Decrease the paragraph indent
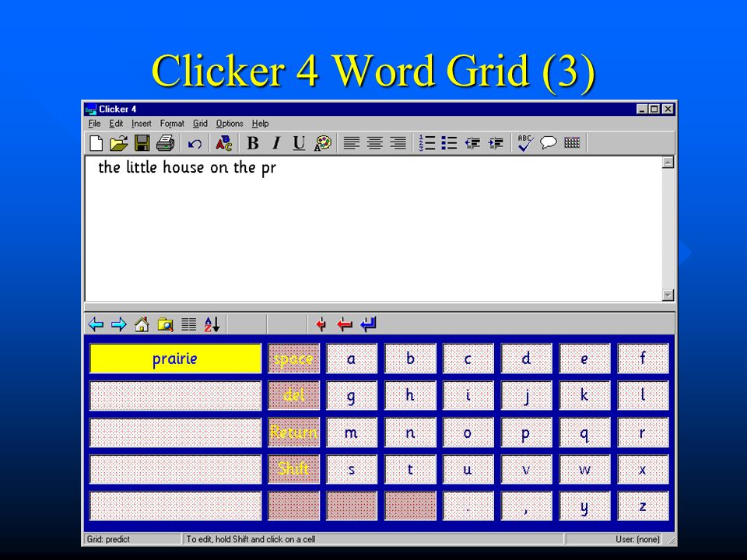Screen dimensions: 747x560 pyautogui.click(x=472, y=143)
